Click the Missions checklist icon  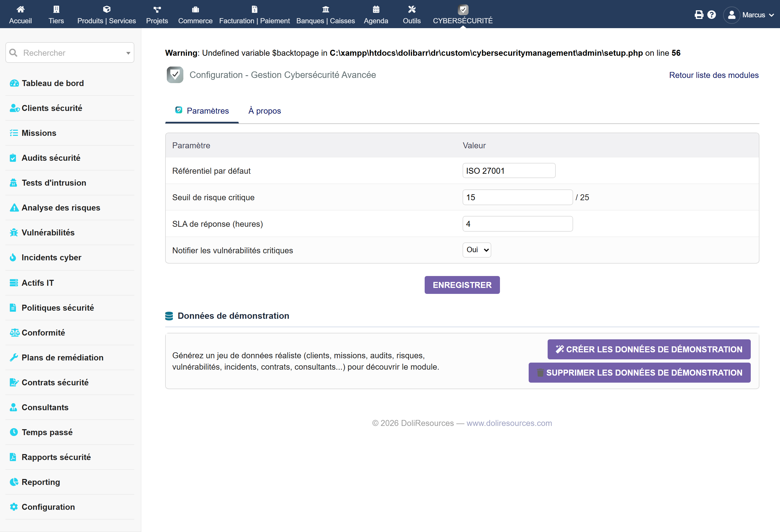14,133
